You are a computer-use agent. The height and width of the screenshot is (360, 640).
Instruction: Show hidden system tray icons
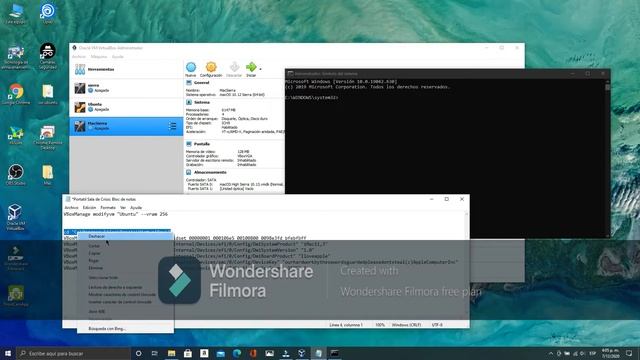(551, 353)
